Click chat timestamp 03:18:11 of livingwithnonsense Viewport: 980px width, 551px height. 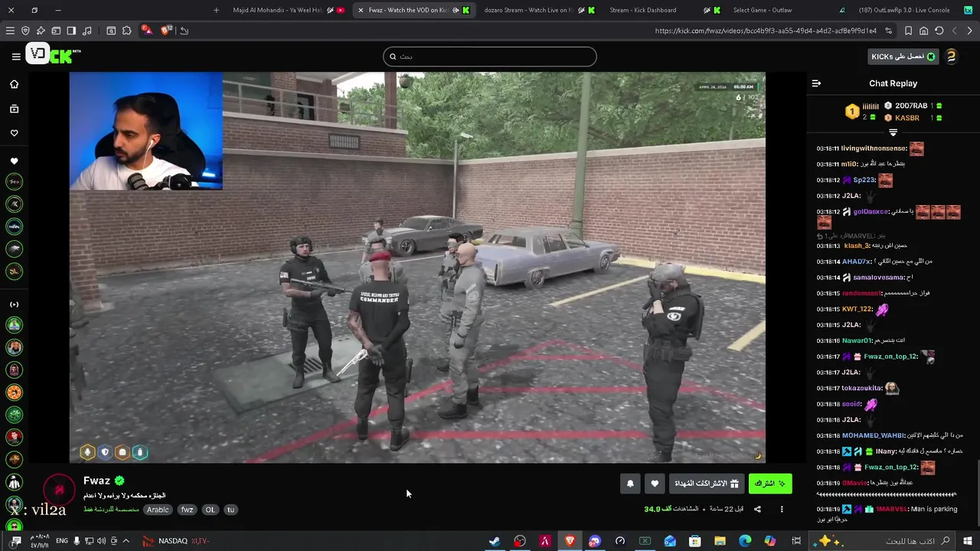pyautogui.click(x=828, y=148)
